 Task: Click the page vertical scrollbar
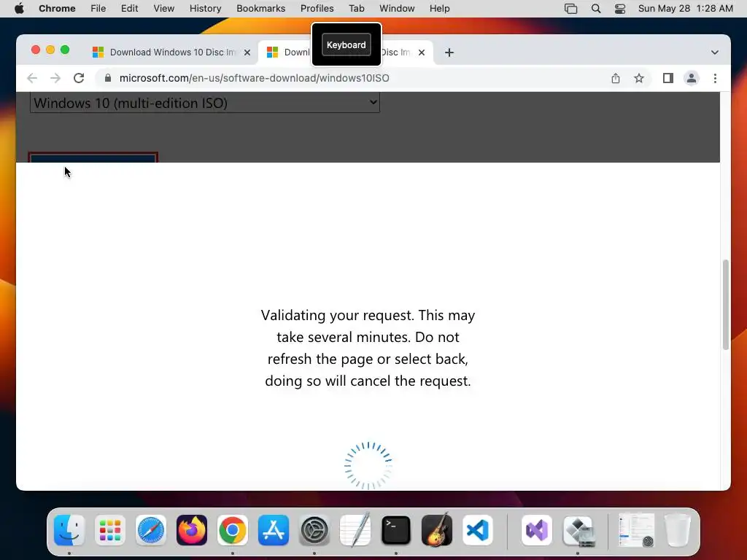[726, 305]
